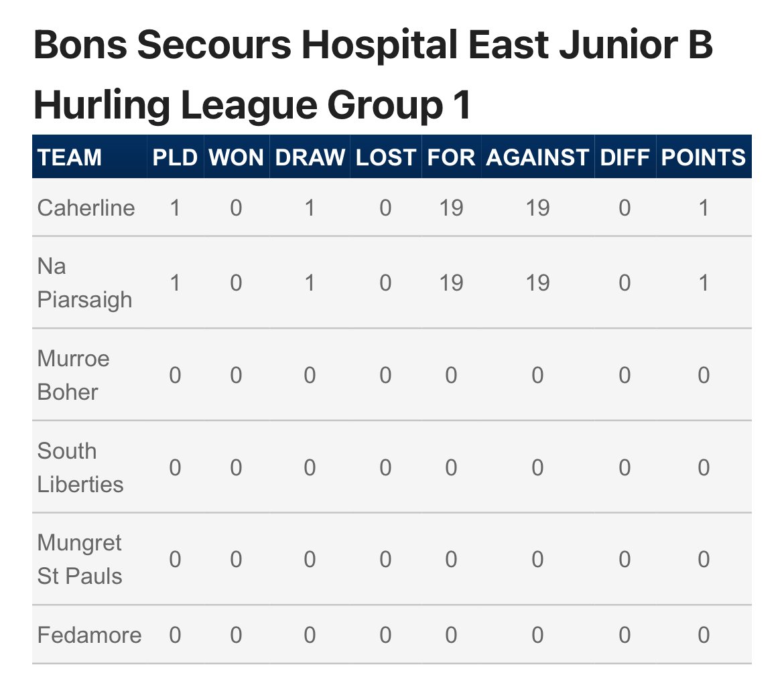The height and width of the screenshot is (681, 784).
Task: Click the AGAINST column header
Action: (x=537, y=157)
